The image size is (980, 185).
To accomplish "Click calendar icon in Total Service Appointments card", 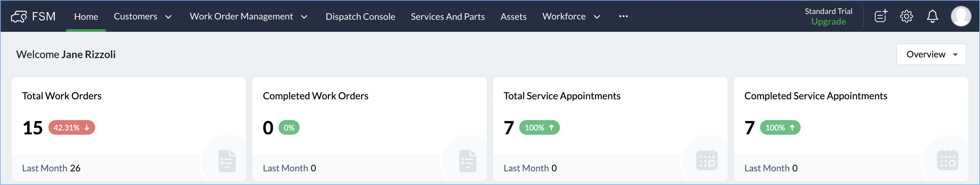I will coord(707,160).
